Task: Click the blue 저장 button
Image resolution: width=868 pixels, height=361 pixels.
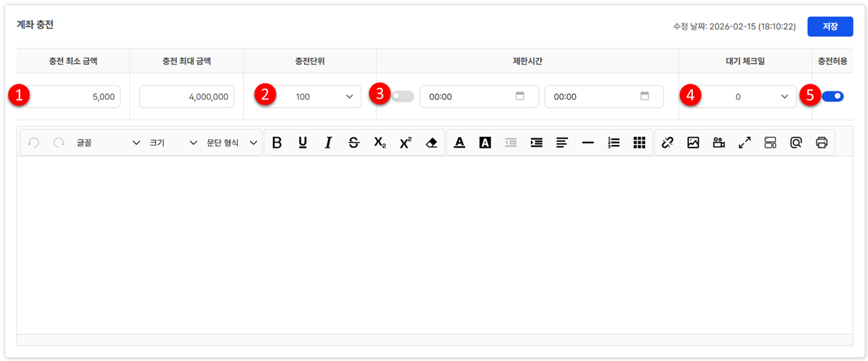Action: point(830,26)
